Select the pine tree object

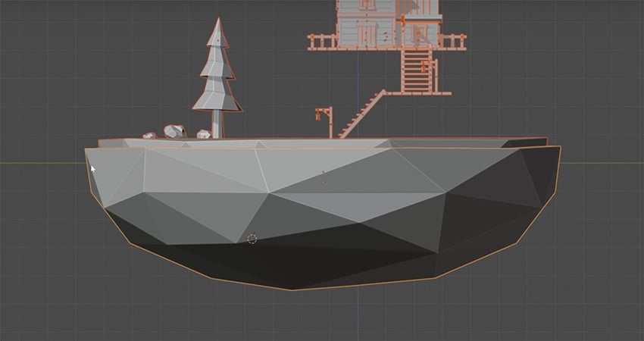[x=217, y=78]
